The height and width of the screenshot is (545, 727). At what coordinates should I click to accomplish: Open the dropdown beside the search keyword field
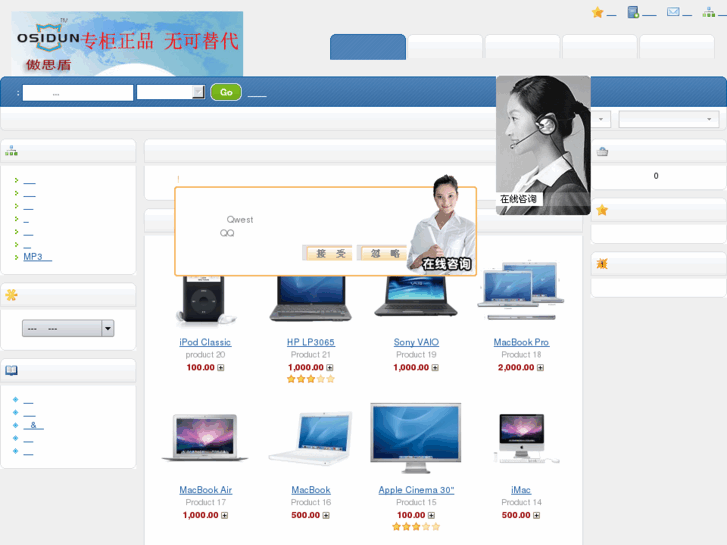click(171, 92)
